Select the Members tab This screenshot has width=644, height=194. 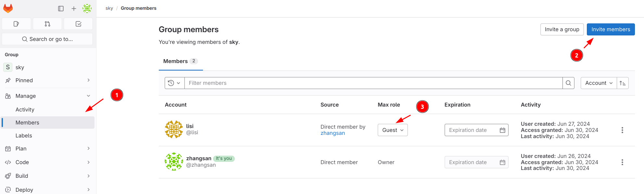click(x=180, y=61)
